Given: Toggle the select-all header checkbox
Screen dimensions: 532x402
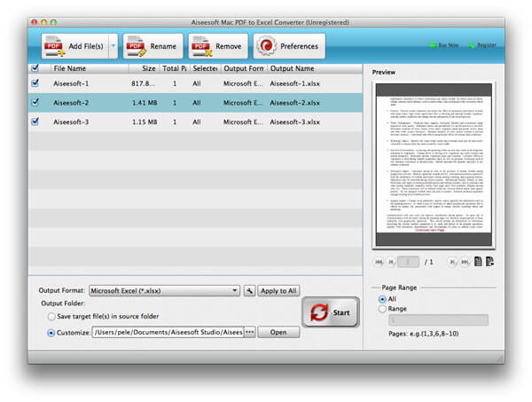Looking at the screenshot, I should 35,68.
